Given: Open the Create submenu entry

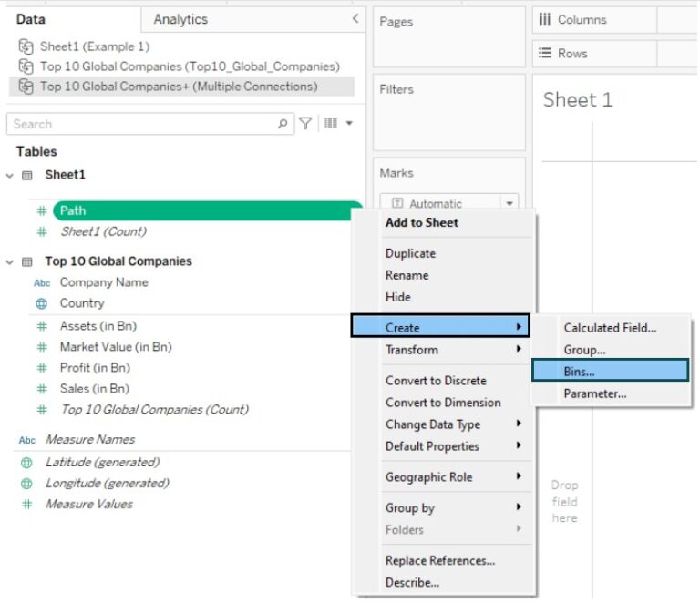Looking at the screenshot, I should coord(440,326).
